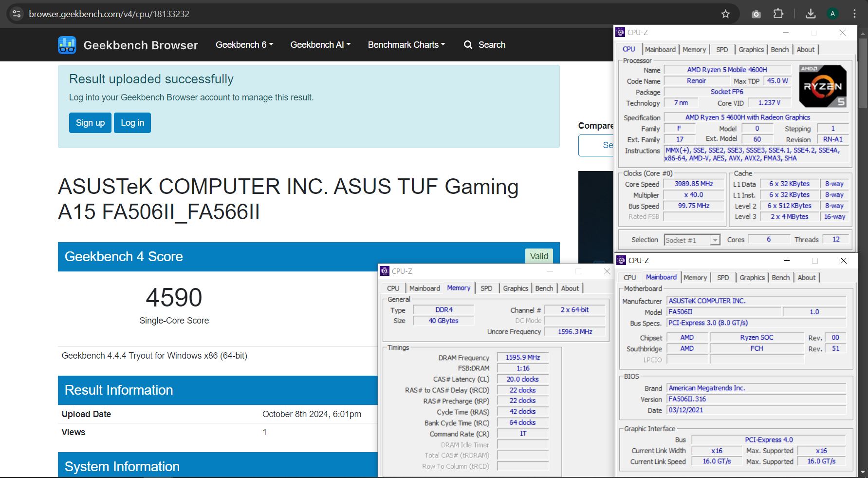Select CPU tab in CPU-Z Memory window
This screenshot has height=478, width=868.
pos(393,288)
